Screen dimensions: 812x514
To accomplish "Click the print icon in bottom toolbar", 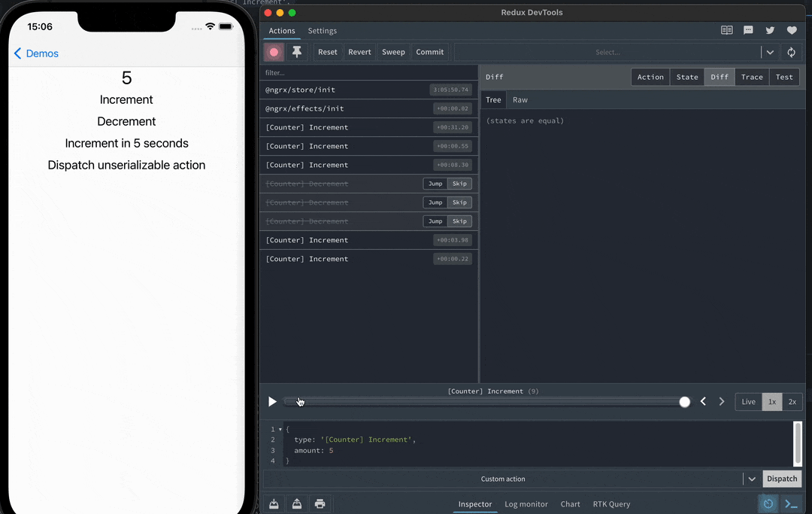I will (320, 503).
